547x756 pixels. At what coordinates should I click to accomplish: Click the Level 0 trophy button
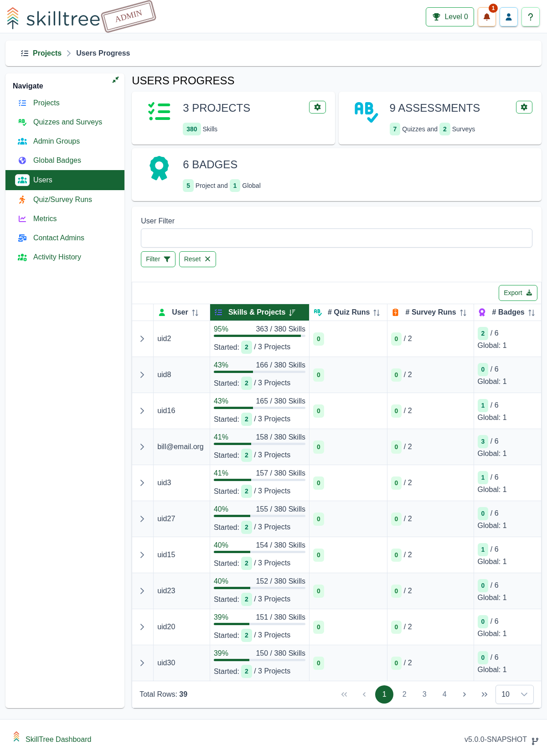point(450,17)
